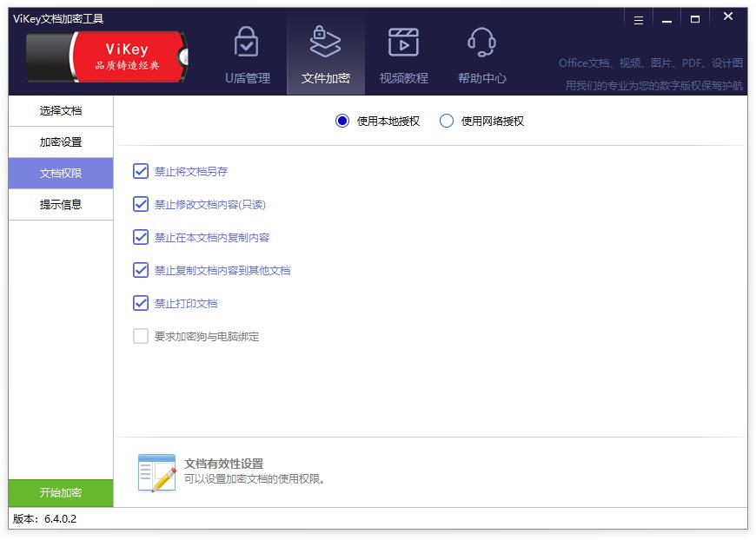Toggle 禁止在本文档内复制内容 checkbox

point(140,237)
